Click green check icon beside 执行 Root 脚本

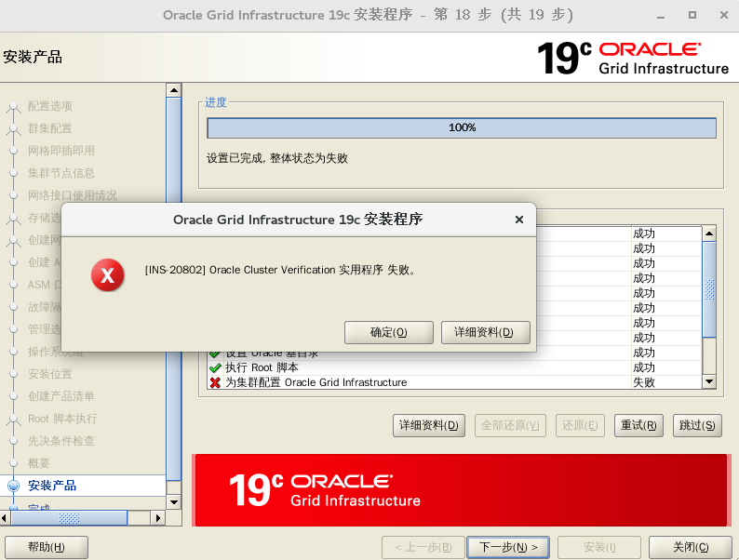[x=215, y=367]
